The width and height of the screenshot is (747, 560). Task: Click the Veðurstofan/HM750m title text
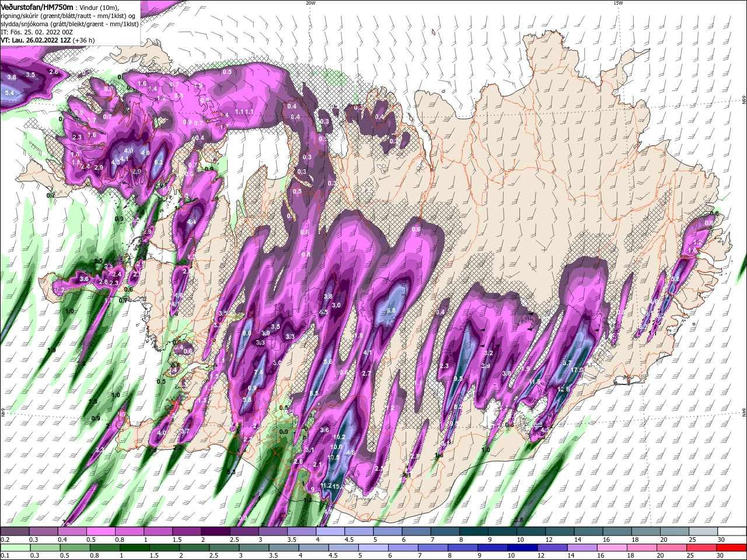(37, 7)
